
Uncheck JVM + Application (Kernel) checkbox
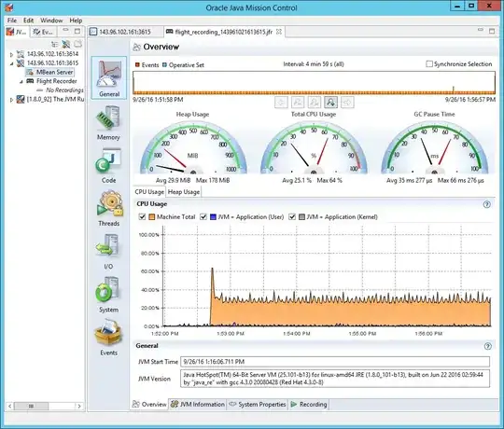(292, 217)
